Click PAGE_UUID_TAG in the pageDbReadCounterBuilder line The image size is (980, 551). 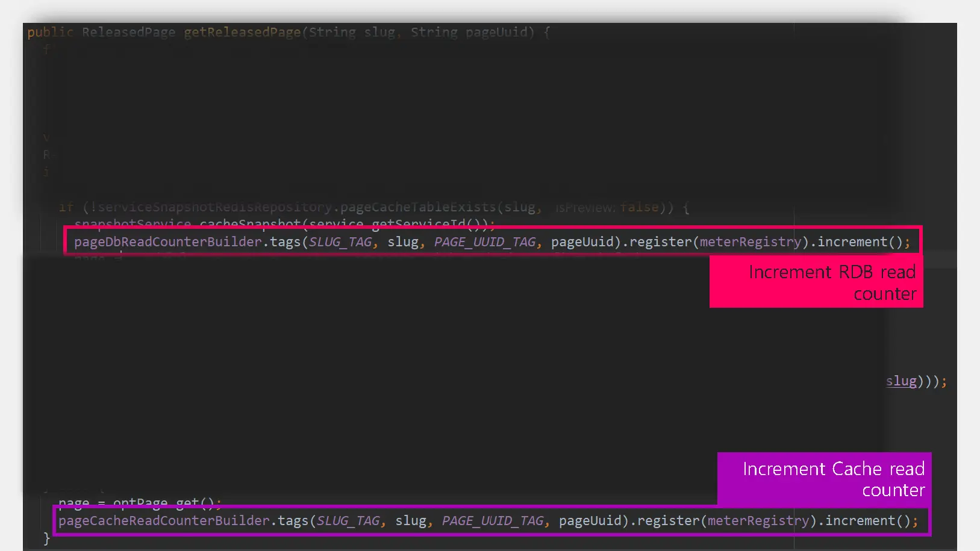(485, 242)
